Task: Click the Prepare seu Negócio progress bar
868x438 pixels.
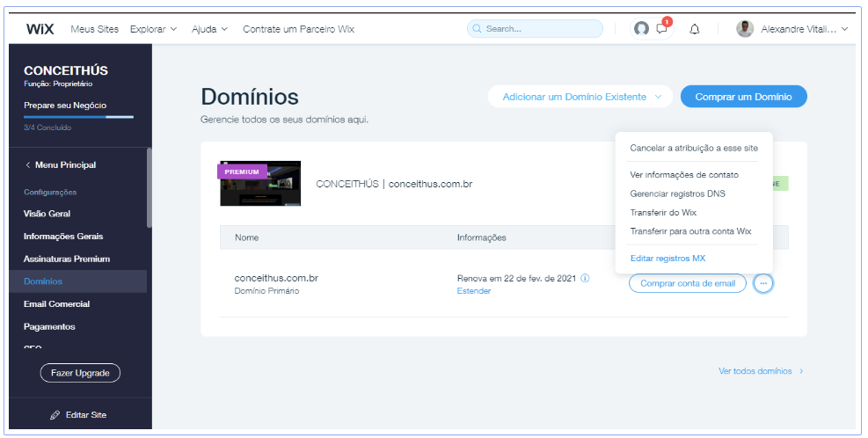Action: pyautogui.click(x=78, y=116)
